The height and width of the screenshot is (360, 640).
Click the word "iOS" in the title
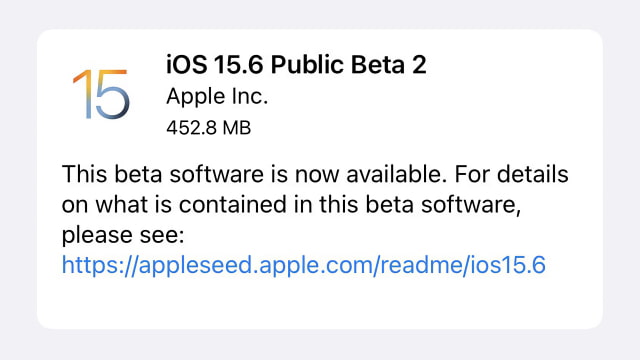(x=186, y=65)
